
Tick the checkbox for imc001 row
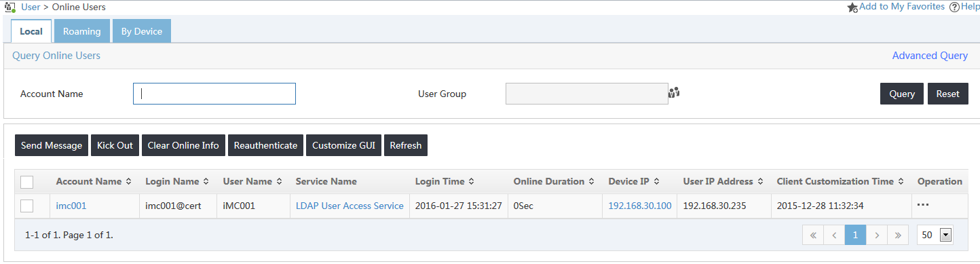coord(27,206)
